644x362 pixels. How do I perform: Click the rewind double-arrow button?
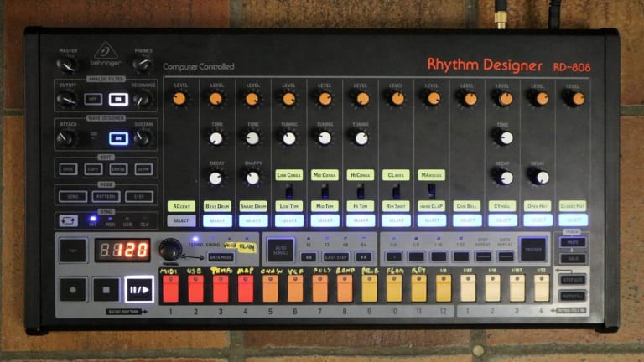pos(309,257)
